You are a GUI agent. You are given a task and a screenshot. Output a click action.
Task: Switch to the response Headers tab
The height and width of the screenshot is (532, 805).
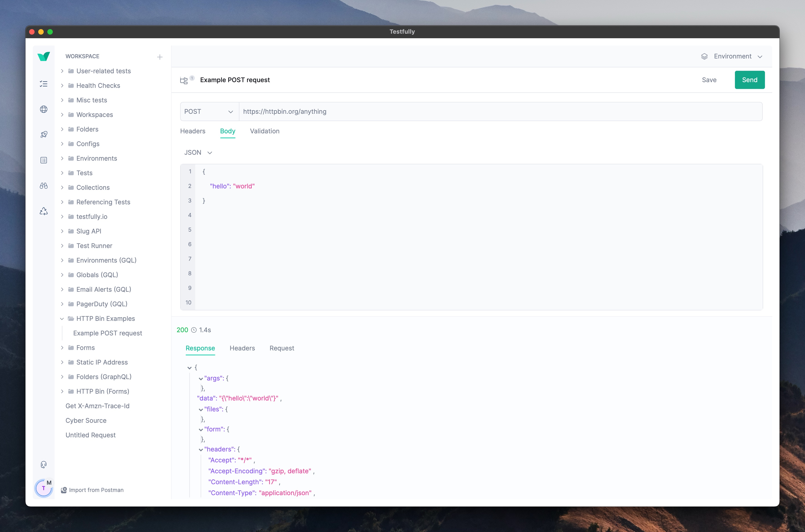(242, 348)
